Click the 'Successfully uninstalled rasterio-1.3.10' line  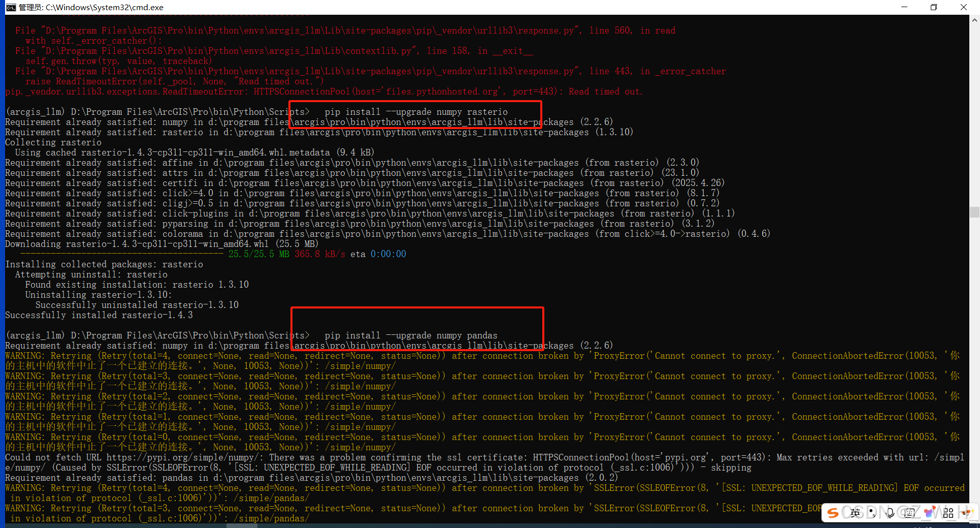coord(137,305)
